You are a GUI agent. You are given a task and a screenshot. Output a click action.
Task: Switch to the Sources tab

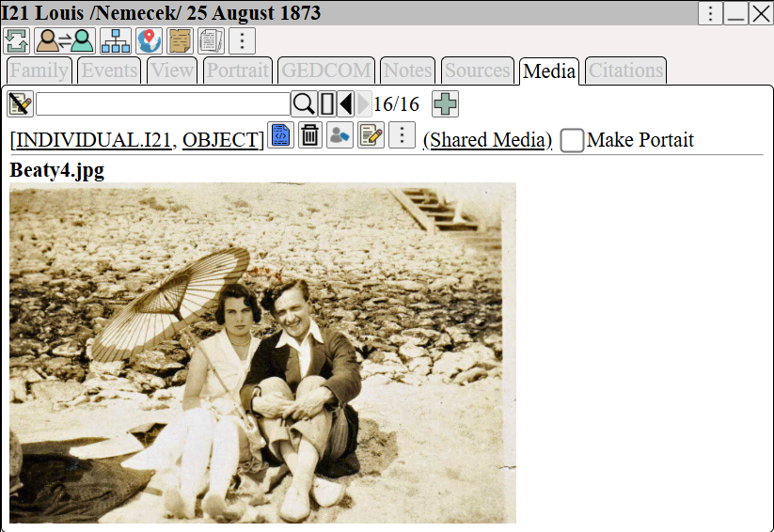[478, 70]
